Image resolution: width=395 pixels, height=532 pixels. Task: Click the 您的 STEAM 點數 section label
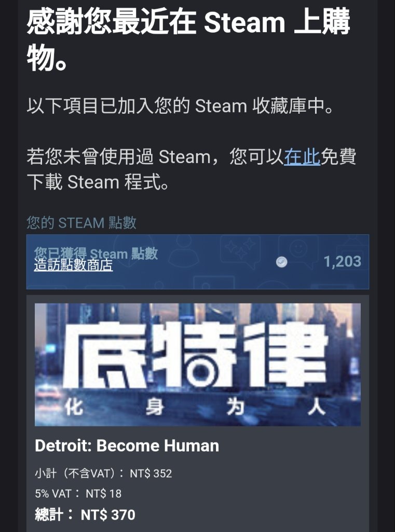point(81,223)
